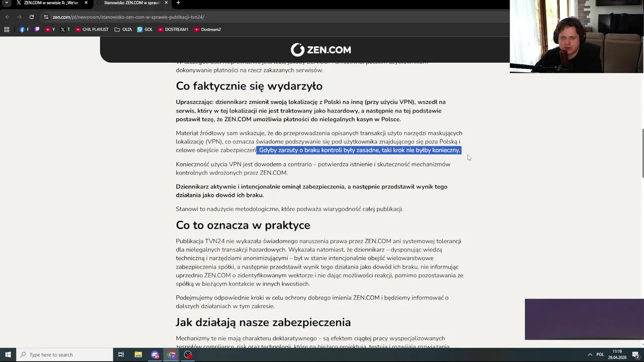The height and width of the screenshot is (362, 644).
Task: Open the X 'T' bookmark
Action: 65,30
